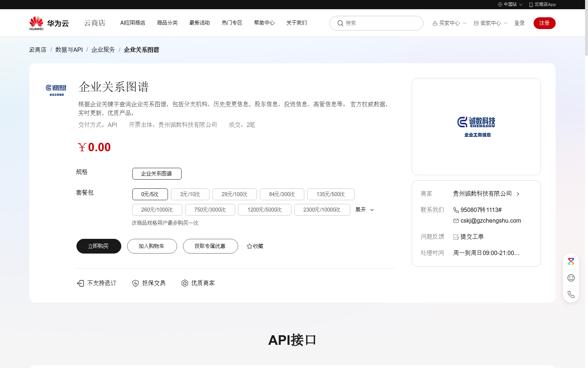
Task: Click the search magnifier icon
Action: click(340, 23)
